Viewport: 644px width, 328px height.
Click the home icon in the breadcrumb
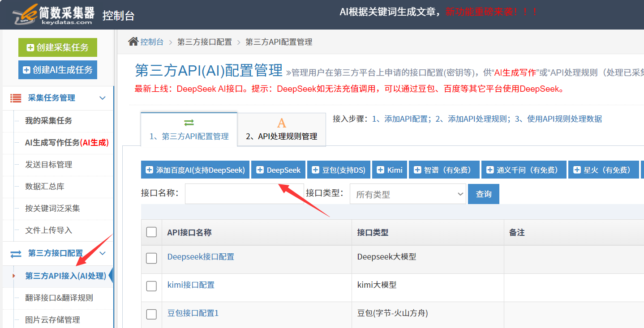click(133, 42)
